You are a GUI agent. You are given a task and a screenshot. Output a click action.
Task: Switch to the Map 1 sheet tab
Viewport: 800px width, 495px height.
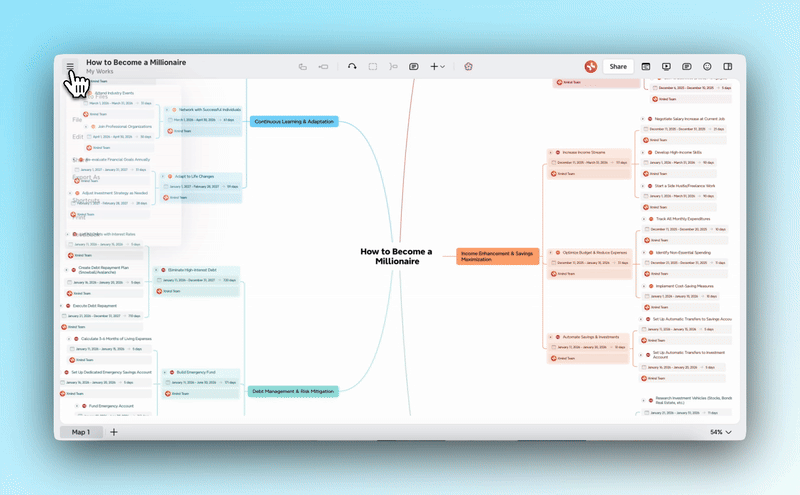coord(80,432)
